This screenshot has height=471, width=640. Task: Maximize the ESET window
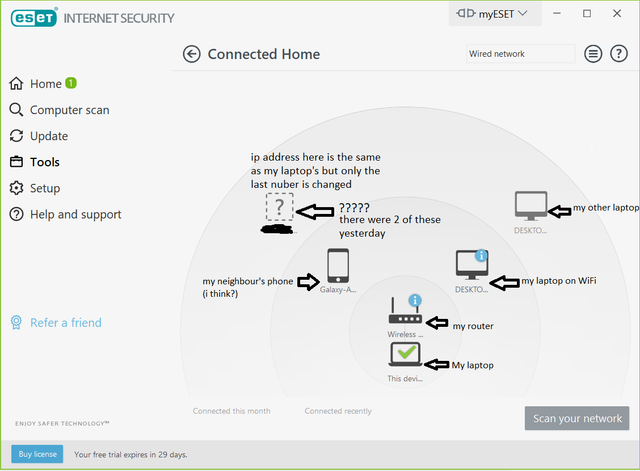coord(587,13)
